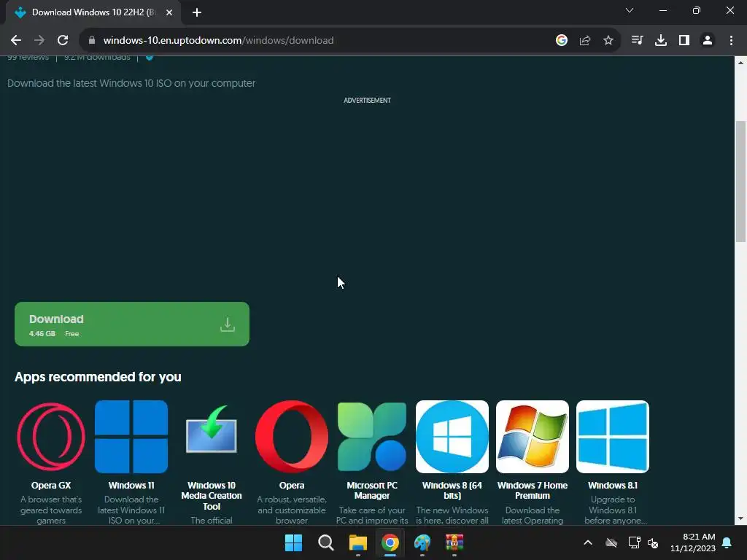Screen dimensions: 747x560
Task: Click the scrollbar down arrow
Action: pyautogui.click(x=741, y=518)
